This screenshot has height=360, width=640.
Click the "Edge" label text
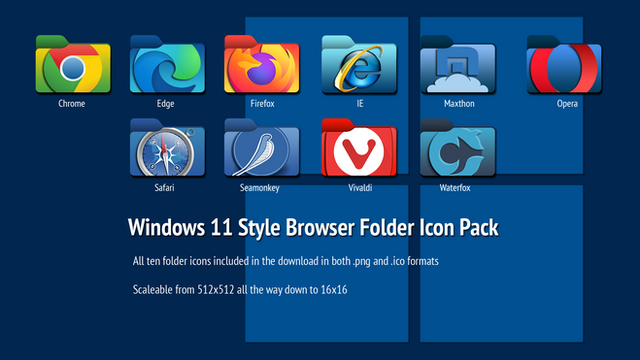165,104
